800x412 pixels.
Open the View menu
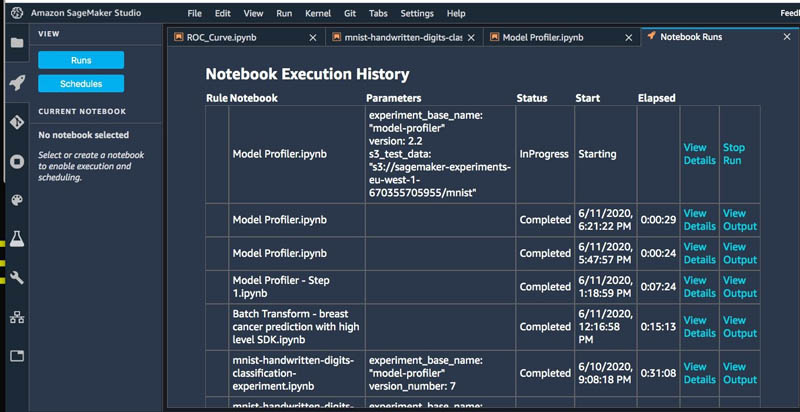tap(253, 14)
